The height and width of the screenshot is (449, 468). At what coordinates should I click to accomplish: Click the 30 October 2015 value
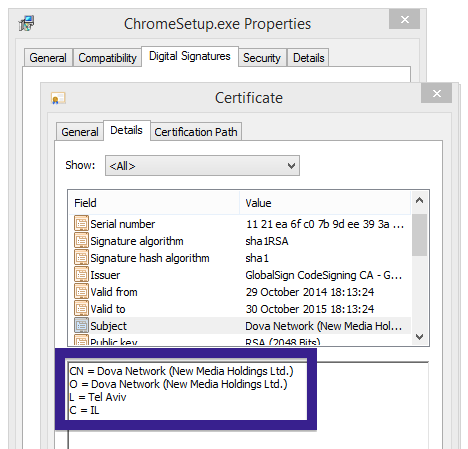click(x=310, y=309)
